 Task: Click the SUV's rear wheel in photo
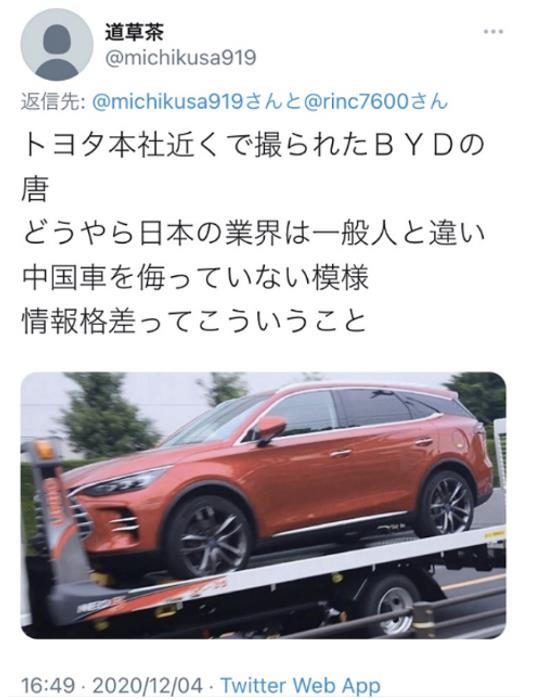[x=446, y=504]
